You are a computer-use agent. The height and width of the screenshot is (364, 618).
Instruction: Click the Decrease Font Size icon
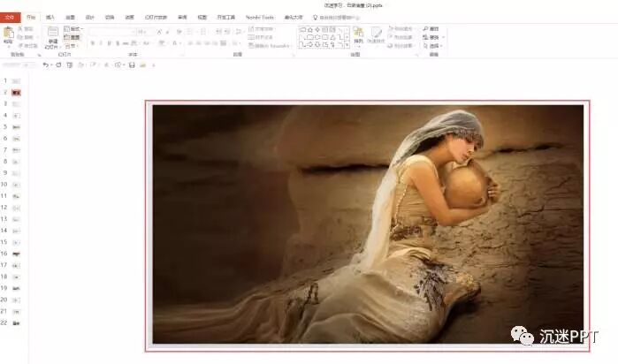[x=168, y=32]
